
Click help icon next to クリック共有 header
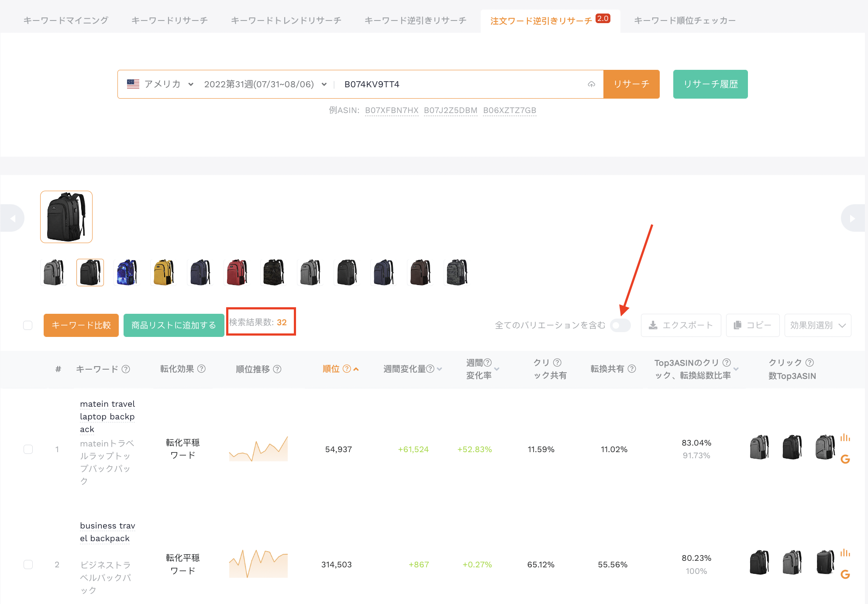tap(557, 362)
